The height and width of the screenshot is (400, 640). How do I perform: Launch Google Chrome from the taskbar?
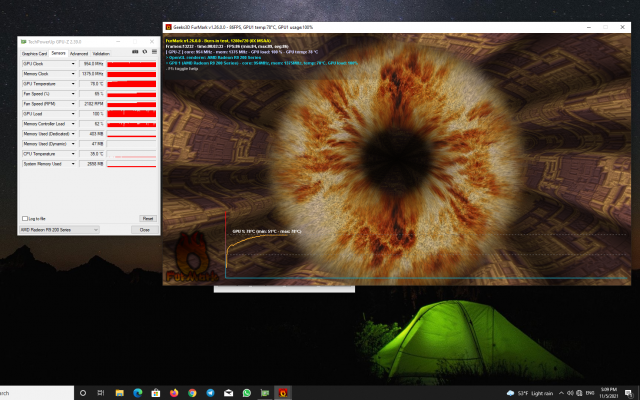(192, 393)
